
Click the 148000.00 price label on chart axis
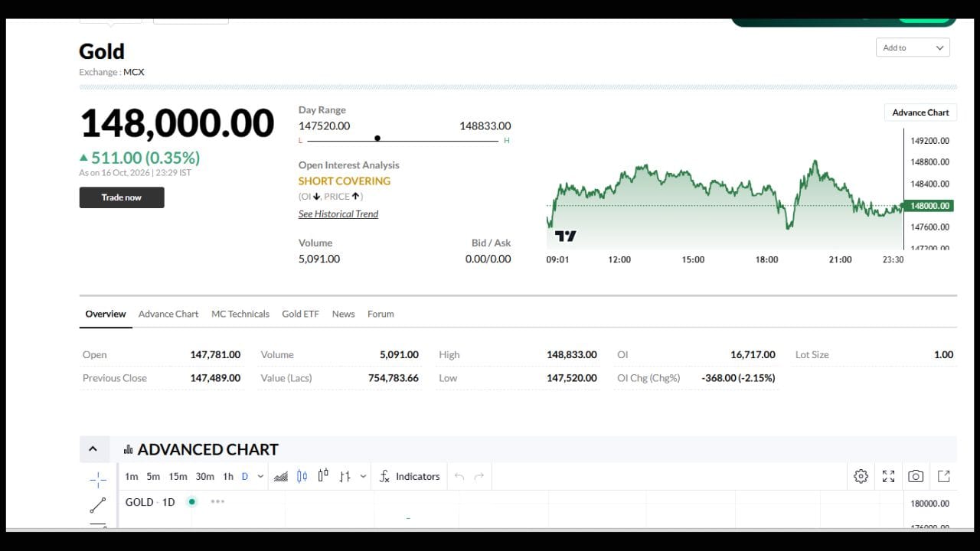coord(928,206)
